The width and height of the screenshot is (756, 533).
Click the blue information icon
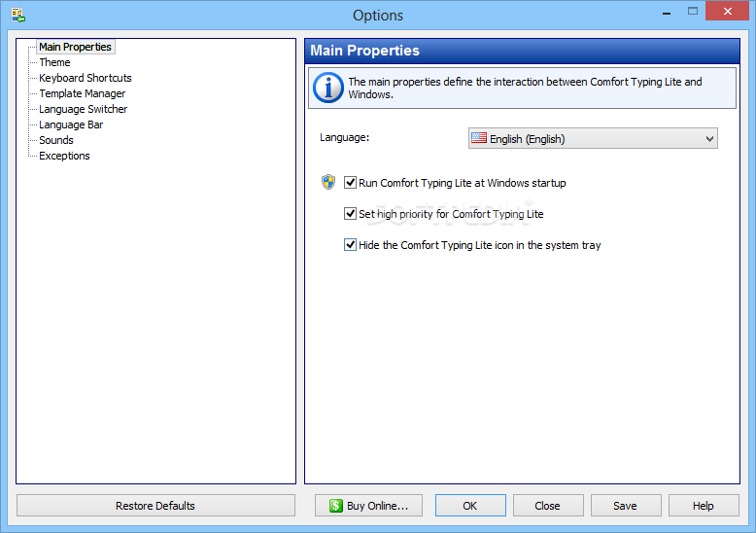pyautogui.click(x=328, y=88)
